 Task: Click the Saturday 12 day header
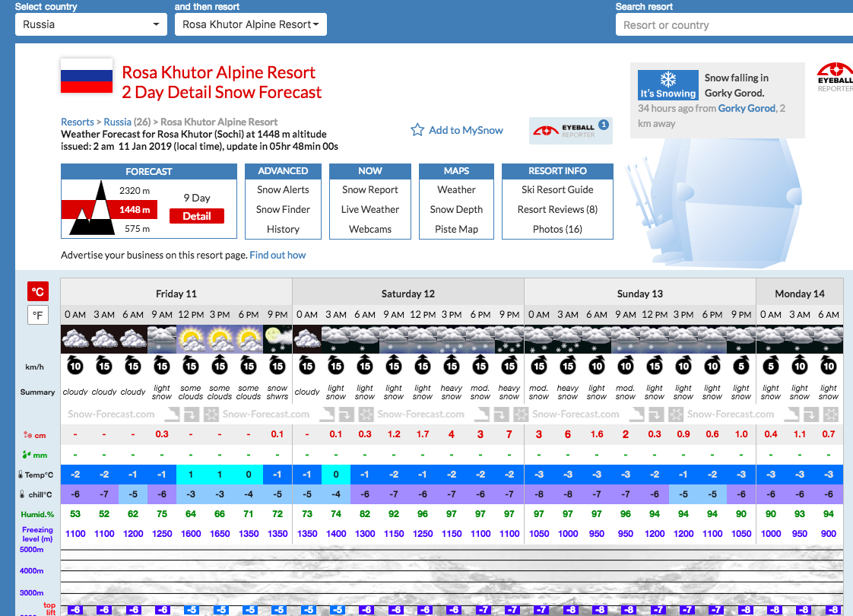(408, 294)
